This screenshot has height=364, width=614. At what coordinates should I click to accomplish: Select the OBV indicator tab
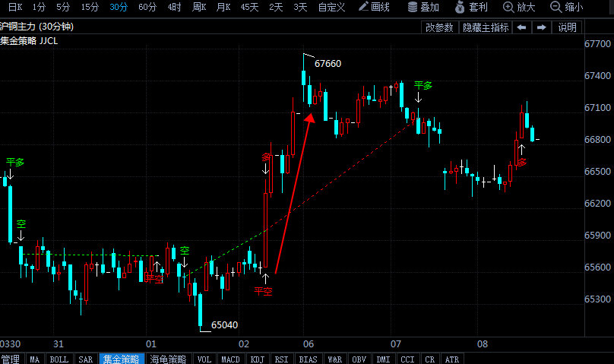(x=359, y=359)
